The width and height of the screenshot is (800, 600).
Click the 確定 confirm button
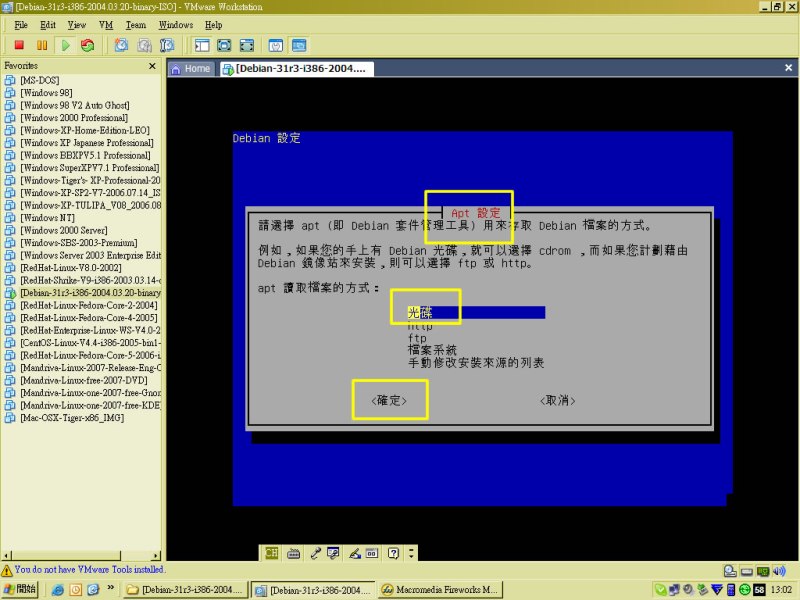(389, 401)
